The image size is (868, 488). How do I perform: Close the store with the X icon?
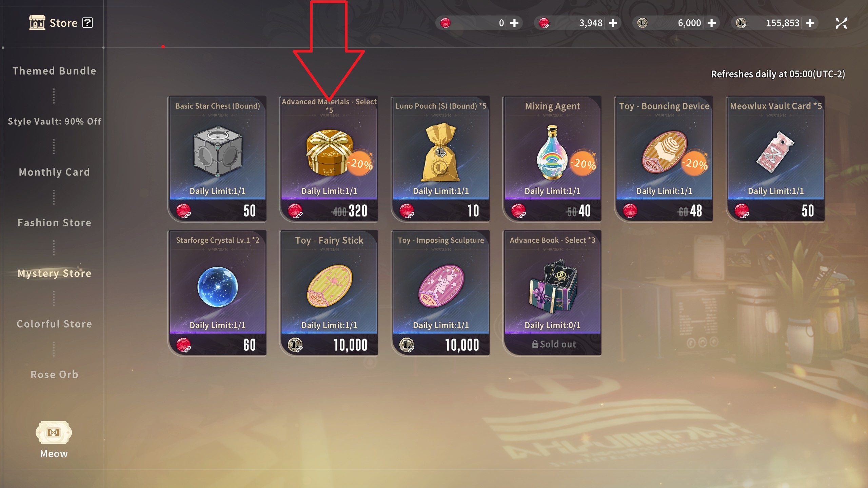[x=841, y=23]
